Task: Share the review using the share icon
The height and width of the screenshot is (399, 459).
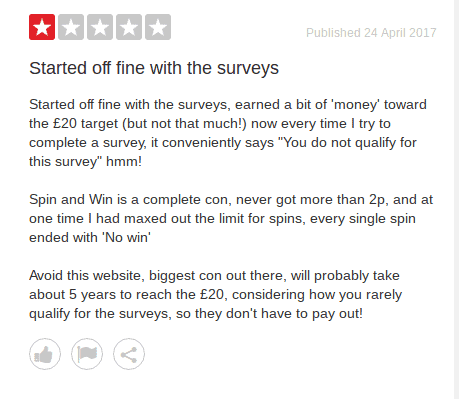Action: click(x=129, y=354)
